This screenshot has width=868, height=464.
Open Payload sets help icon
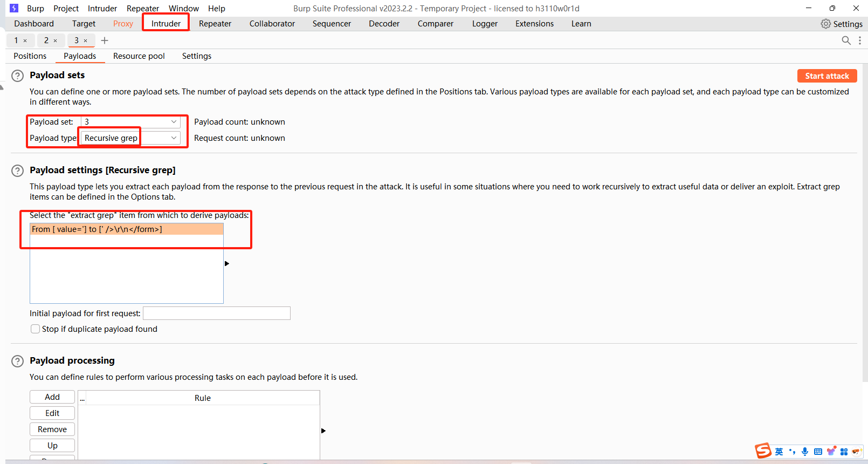[18, 76]
